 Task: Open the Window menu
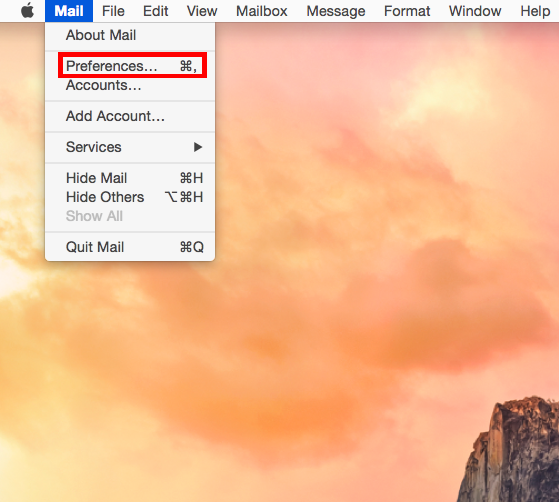pyautogui.click(x=475, y=11)
